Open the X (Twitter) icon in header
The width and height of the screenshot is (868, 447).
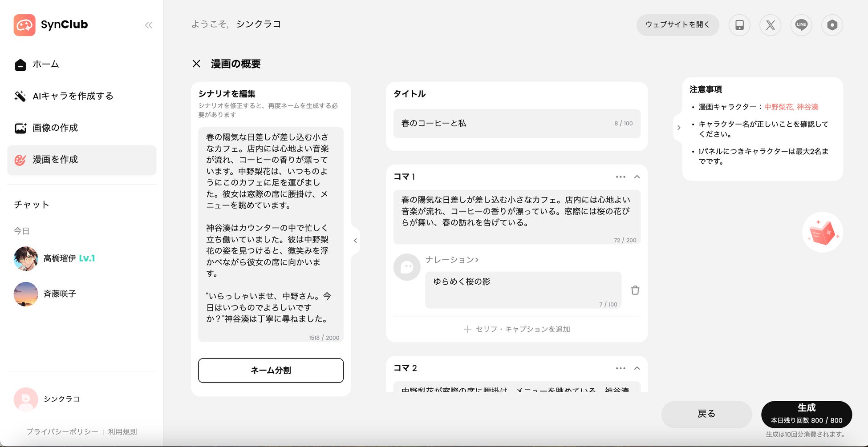tap(770, 25)
